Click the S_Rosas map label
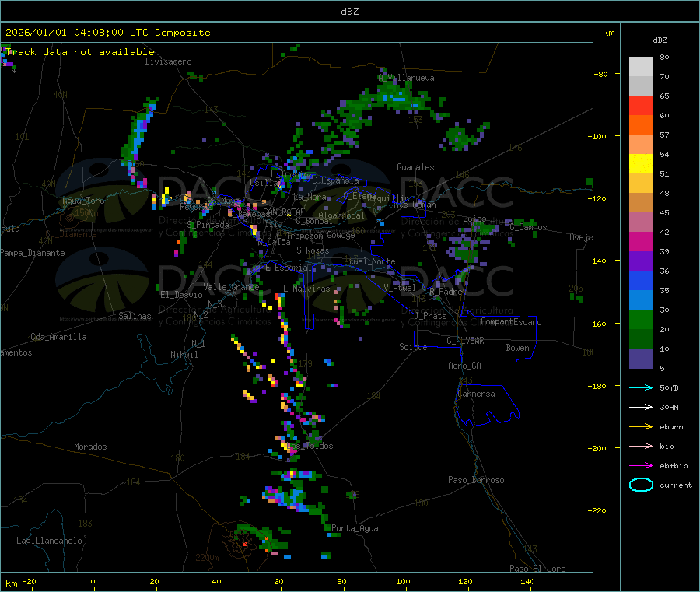The height and width of the screenshot is (592, 700). point(313,250)
